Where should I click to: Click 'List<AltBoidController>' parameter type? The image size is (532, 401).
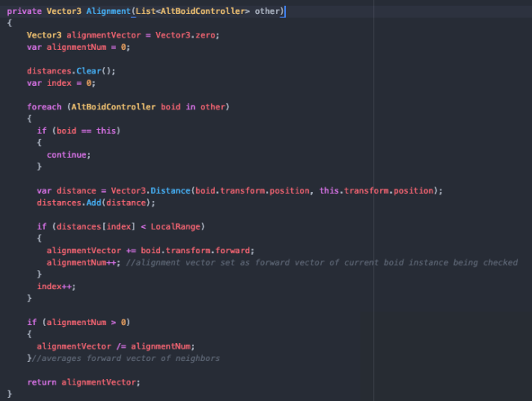[x=192, y=11]
